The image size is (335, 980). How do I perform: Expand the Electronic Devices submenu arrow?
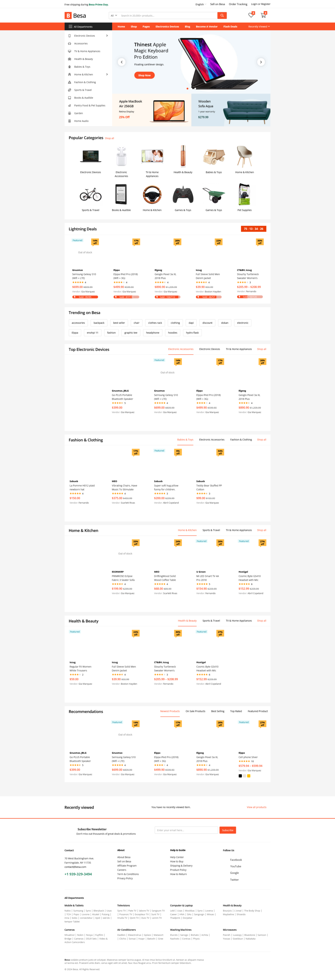click(107, 36)
